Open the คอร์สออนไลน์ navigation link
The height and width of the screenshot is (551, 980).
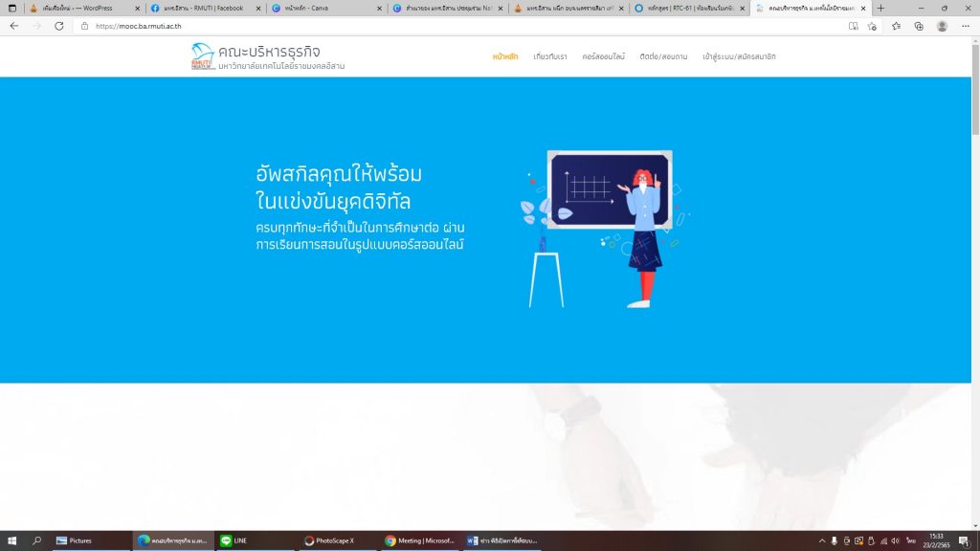tap(603, 56)
